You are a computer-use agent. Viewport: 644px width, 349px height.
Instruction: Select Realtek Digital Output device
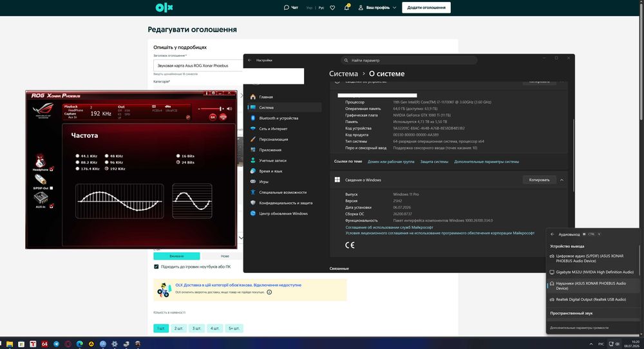(592, 299)
